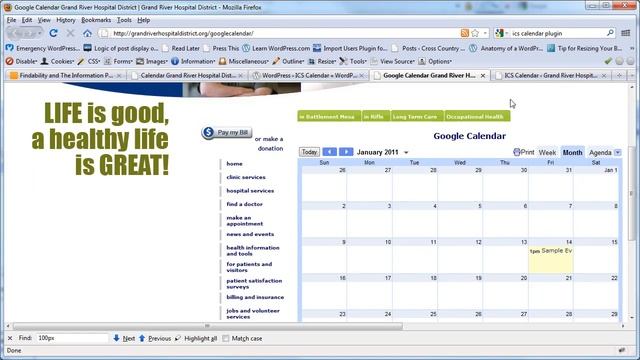Open the Tools developer toolbar item
The height and width of the screenshot is (360, 640).
click(x=353, y=61)
